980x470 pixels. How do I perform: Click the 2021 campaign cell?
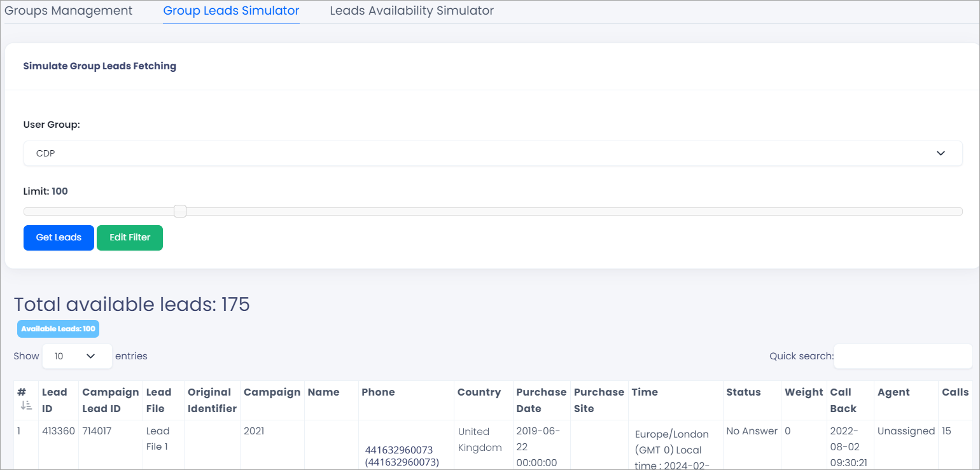point(255,431)
